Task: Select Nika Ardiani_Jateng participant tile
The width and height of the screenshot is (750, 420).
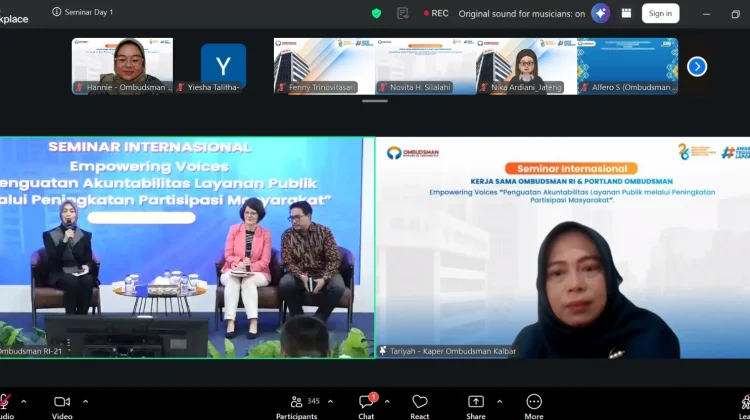Action: [x=527, y=66]
